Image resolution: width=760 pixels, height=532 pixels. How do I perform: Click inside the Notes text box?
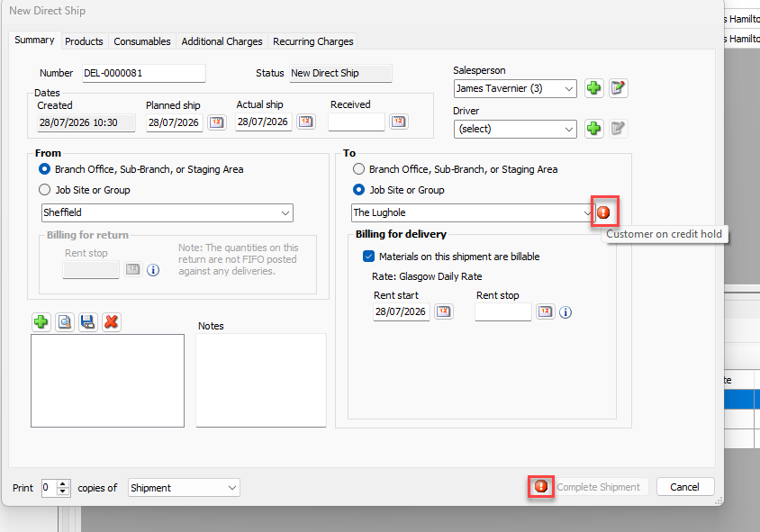[x=261, y=381]
